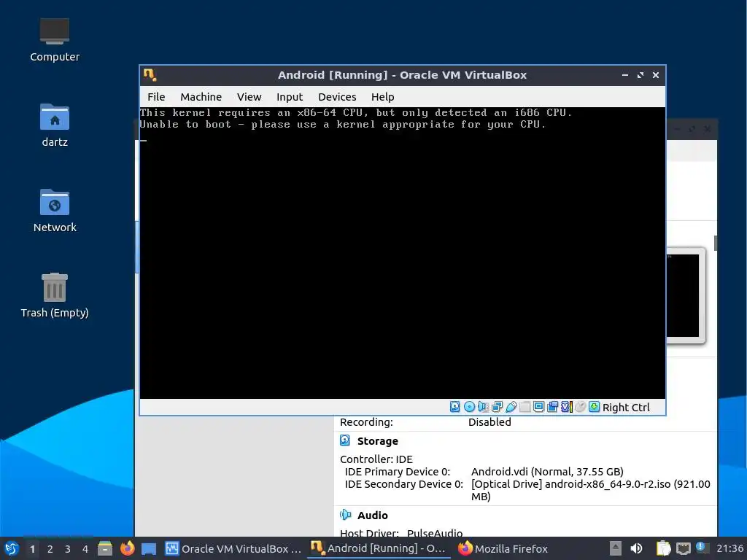This screenshot has width=747, height=560.
Task: Click the network connection tray icon
Action: [683, 548]
